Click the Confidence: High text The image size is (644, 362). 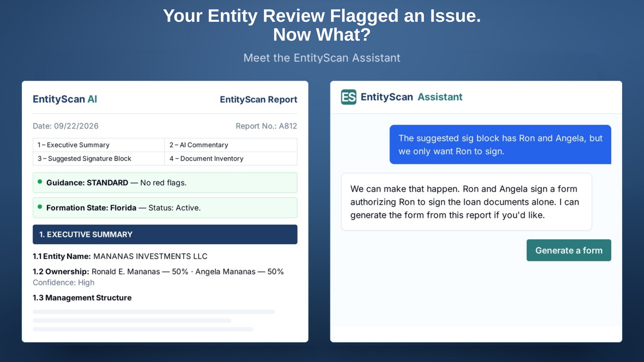[64, 283]
